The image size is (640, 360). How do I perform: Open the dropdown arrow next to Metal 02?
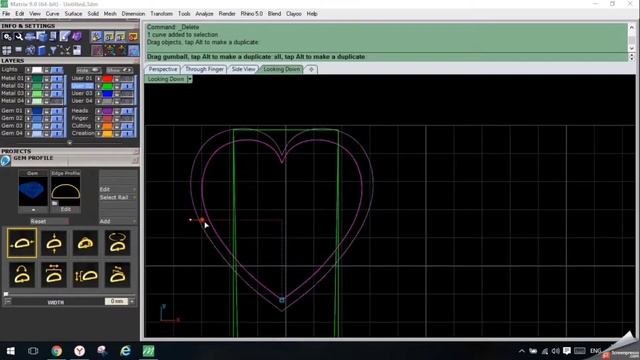[28, 86]
